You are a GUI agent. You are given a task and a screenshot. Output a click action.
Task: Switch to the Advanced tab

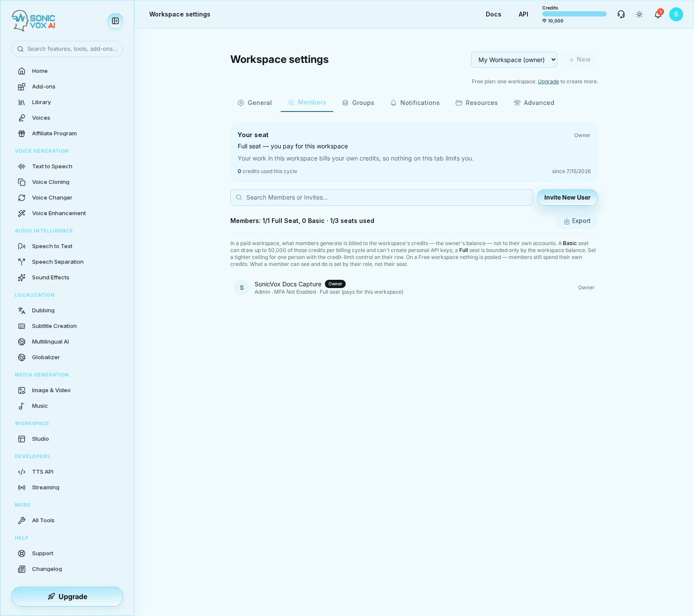click(534, 103)
